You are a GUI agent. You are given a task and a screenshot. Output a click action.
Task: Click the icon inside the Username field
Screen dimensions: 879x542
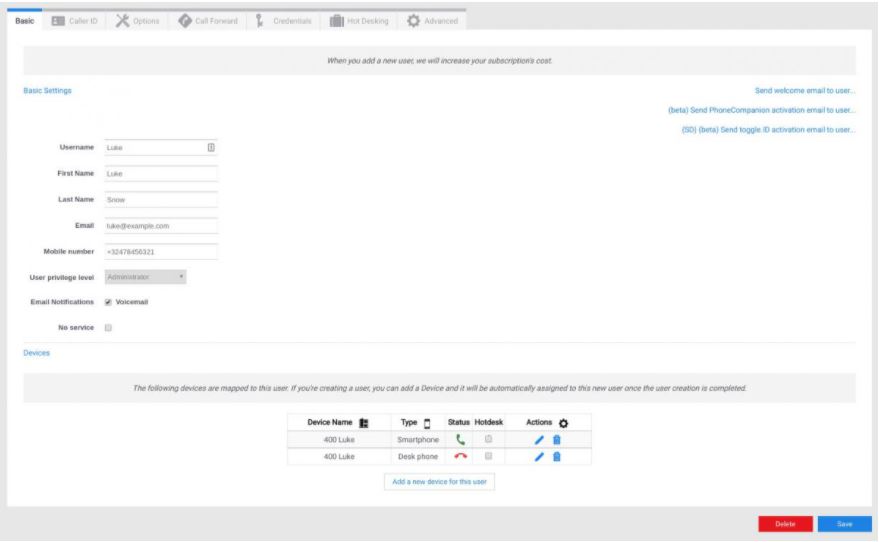point(211,147)
